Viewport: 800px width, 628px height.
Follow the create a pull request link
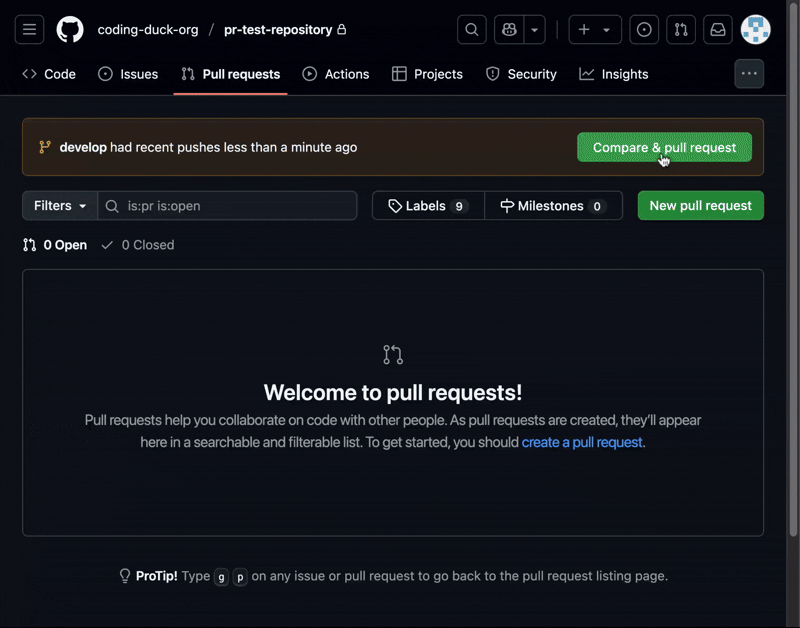point(582,442)
